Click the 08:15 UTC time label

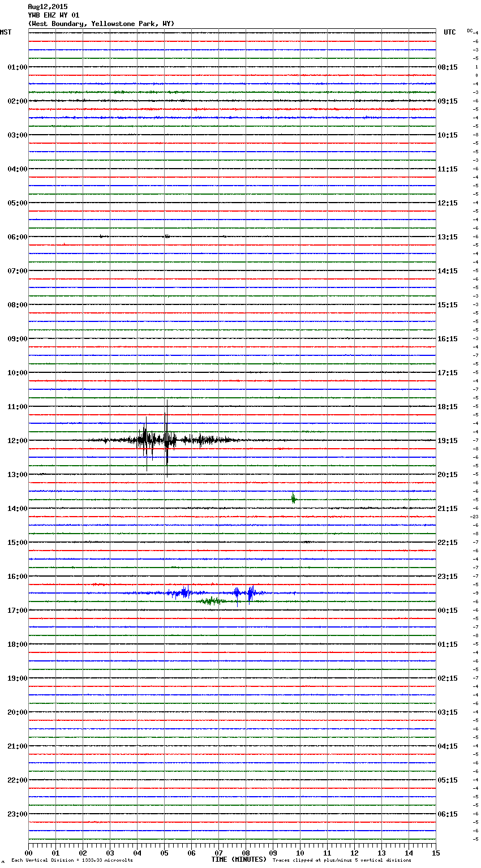[x=448, y=67]
